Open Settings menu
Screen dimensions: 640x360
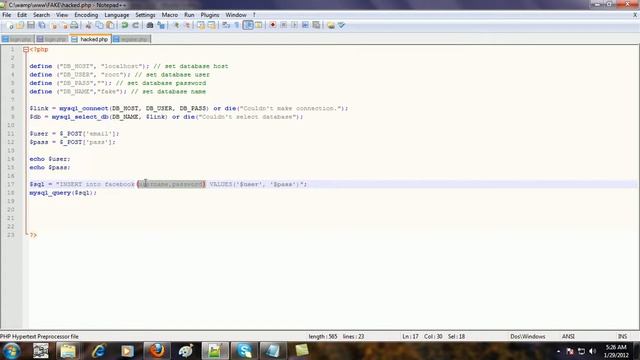pos(145,15)
